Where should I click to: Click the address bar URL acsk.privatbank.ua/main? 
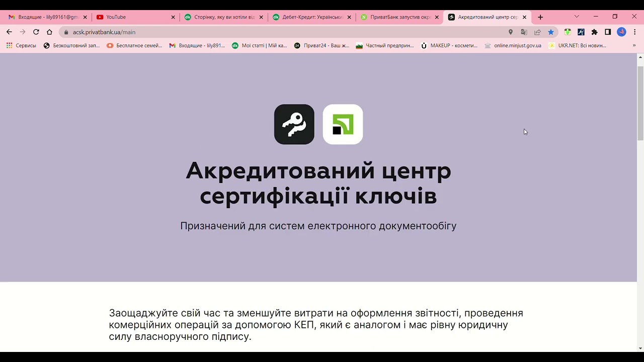pyautogui.click(x=104, y=32)
